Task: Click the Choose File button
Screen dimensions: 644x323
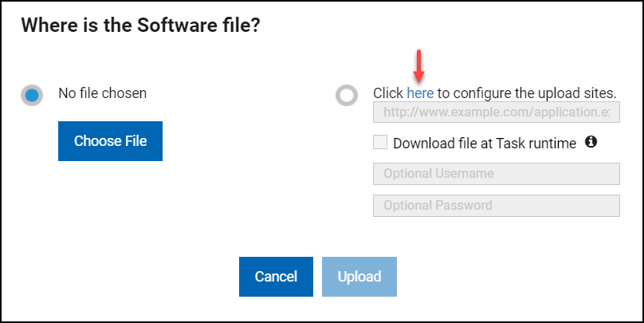Action: tap(110, 141)
